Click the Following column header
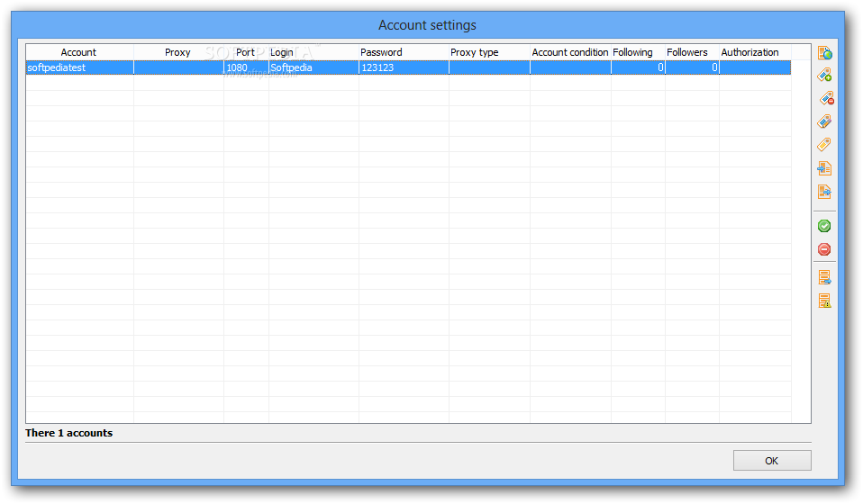This screenshot has height=504, width=863. pyautogui.click(x=638, y=52)
